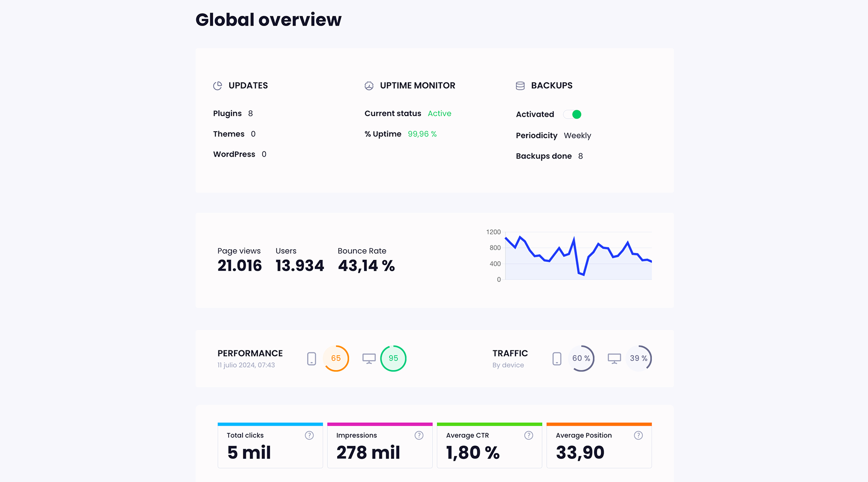Select the Impressions card
Viewport: 868px width, 482px height.
380,445
